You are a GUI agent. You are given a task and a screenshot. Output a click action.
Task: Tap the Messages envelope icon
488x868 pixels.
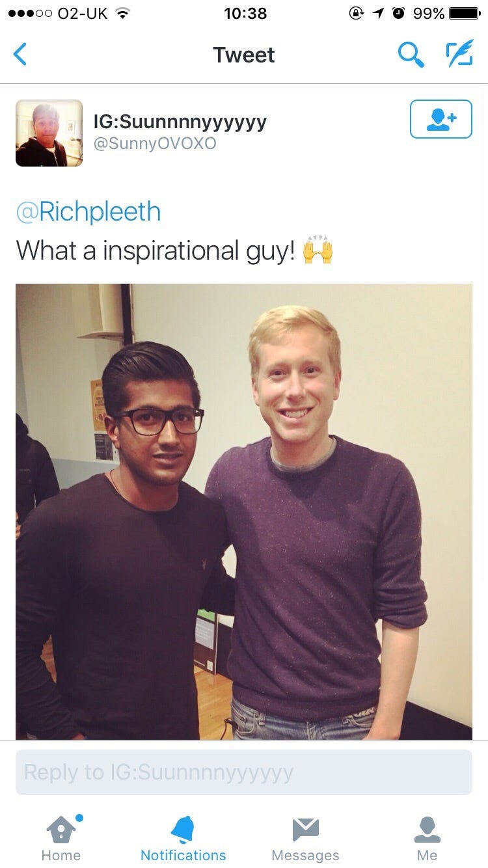click(x=305, y=830)
